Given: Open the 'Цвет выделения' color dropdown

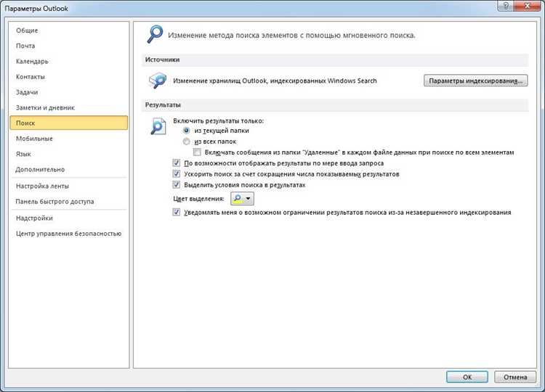Looking at the screenshot, I should tap(242, 199).
